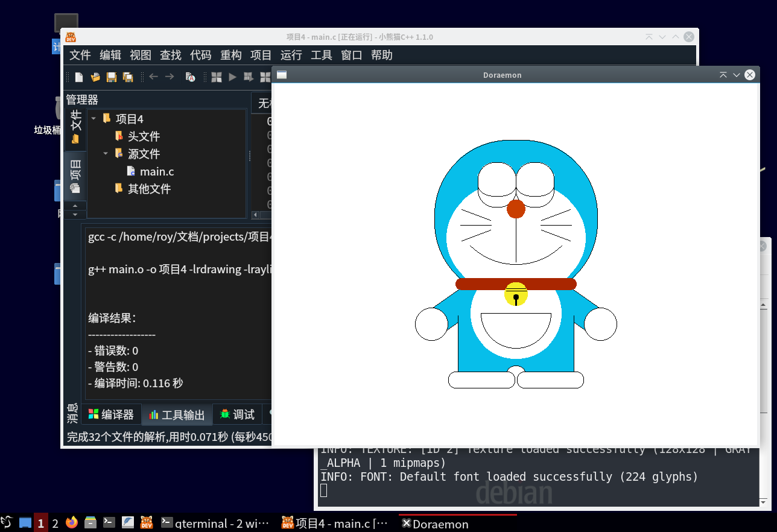777x532 pixels.
Task: Minimize the Doraemon window
Action: 736,75
